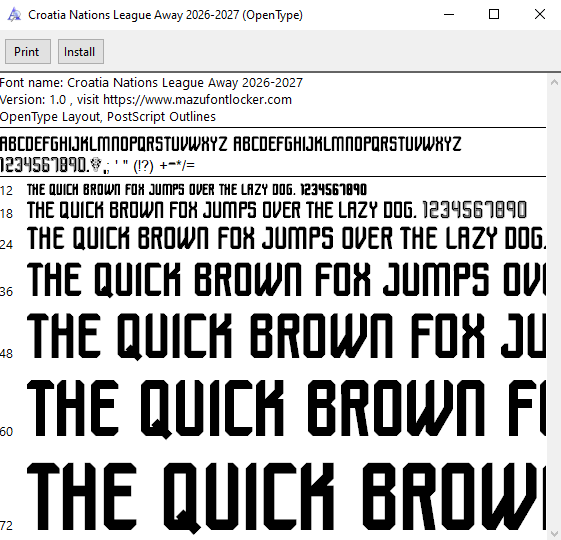Click the 48 point pangram sample text
The height and width of the screenshot is (540, 561).
coord(287,336)
